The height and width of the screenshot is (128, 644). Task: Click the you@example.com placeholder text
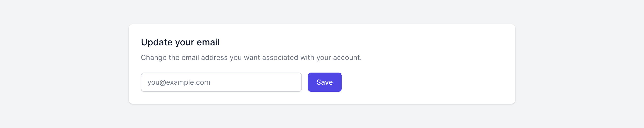click(x=179, y=82)
